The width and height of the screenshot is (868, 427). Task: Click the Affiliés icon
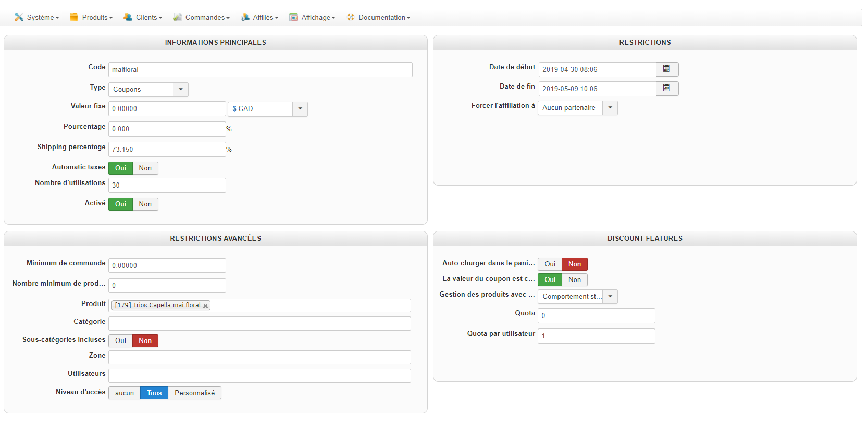pos(245,17)
